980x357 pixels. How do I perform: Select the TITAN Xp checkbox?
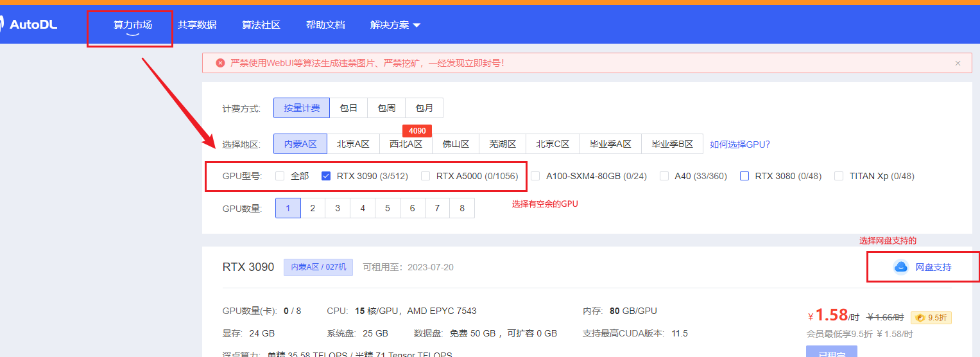839,176
